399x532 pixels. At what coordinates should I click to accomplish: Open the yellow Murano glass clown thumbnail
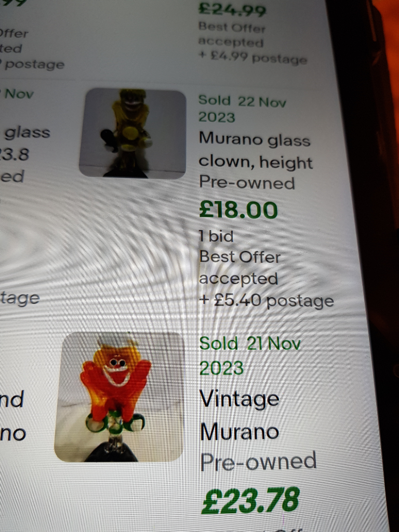click(x=132, y=133)
